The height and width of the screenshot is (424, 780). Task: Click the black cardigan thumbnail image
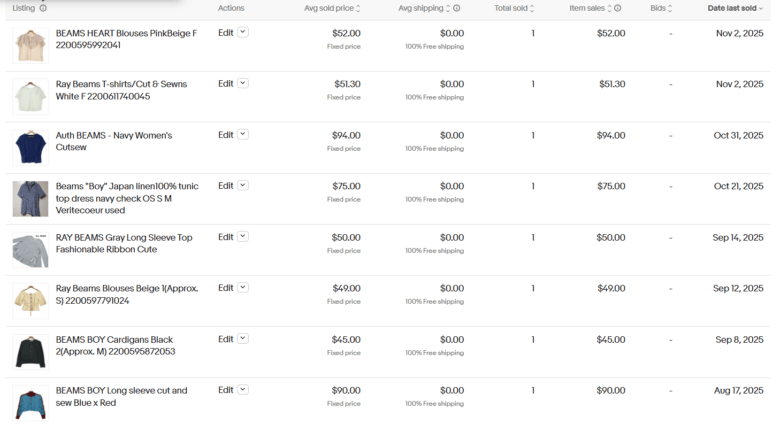30,352
